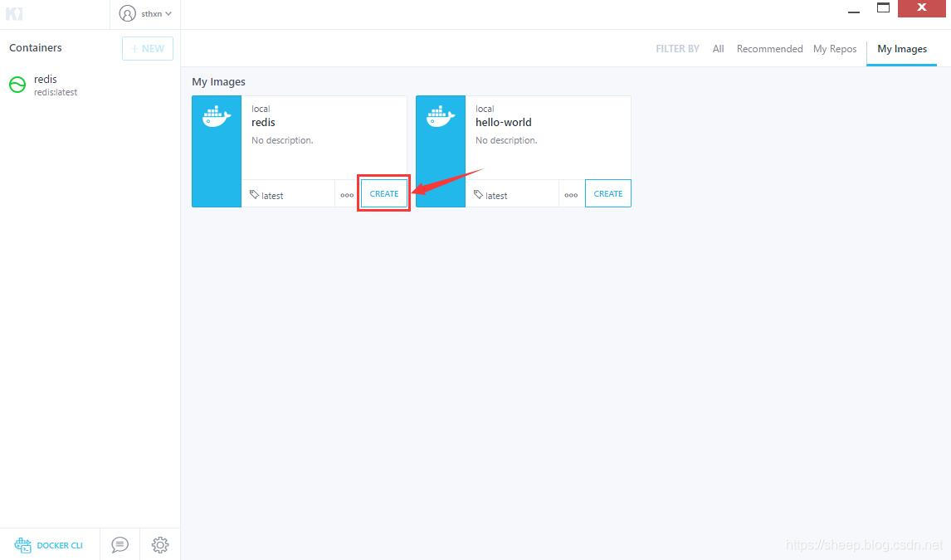Image resolution: width=951 pixels, height=560 pixels.
Task: Click the Docker whale icon on redis card
Action: tap(217, 116)
